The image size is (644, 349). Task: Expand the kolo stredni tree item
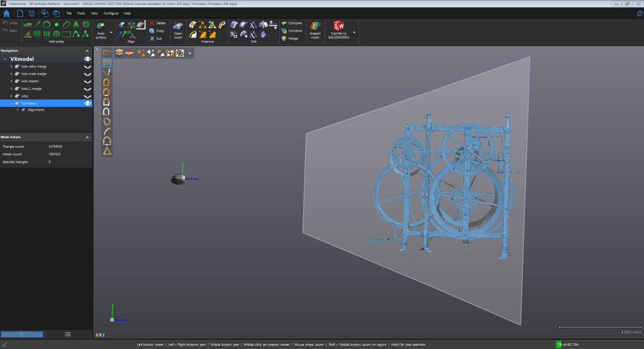point(11,81)
